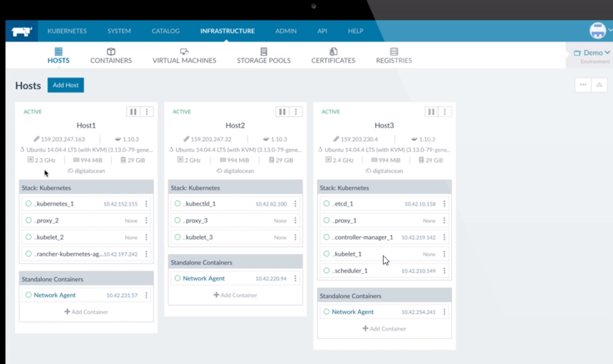Open Host1 actions menu
613x364 pixels.
coord(147,112)
